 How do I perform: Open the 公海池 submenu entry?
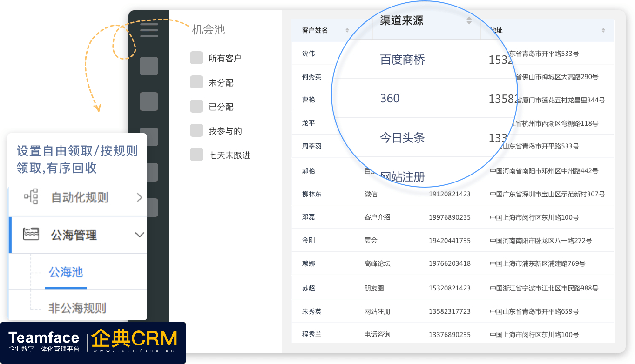coord(66,272)
